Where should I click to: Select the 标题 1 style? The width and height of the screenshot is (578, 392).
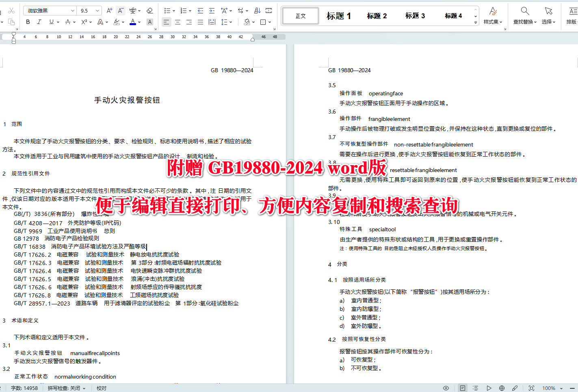(x=338, y=15)
